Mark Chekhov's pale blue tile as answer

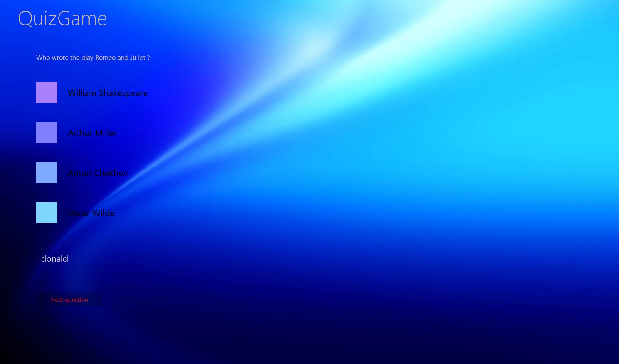pos(47,172)
